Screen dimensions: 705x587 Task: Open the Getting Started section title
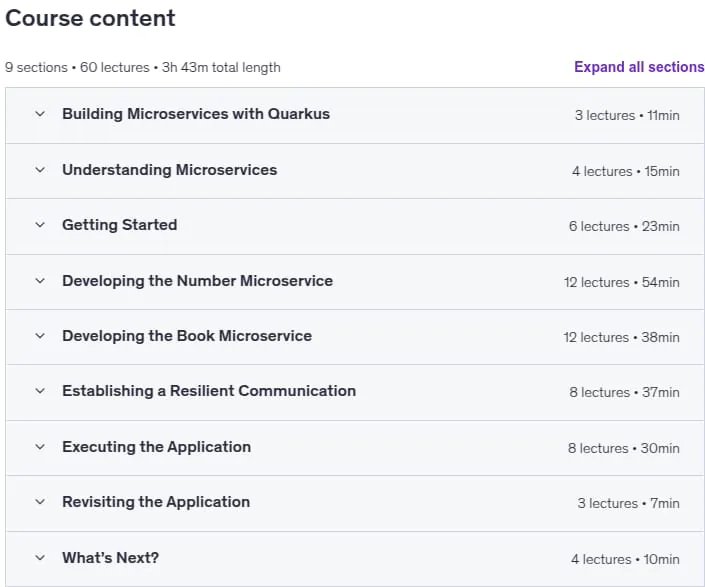[120, 225]
